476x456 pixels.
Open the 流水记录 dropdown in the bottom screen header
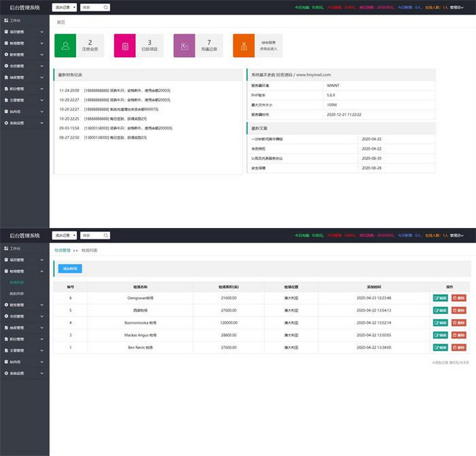pos(64,236)
